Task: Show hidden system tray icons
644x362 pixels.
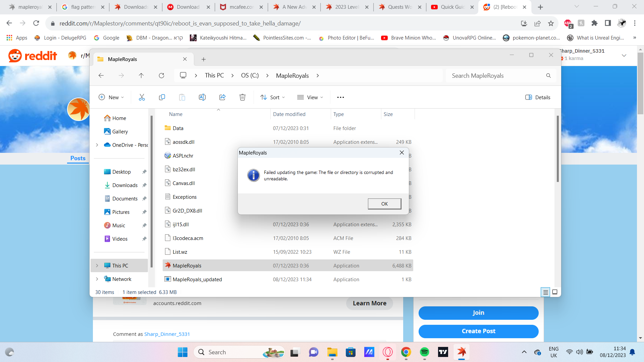Action: coord(524,352)
